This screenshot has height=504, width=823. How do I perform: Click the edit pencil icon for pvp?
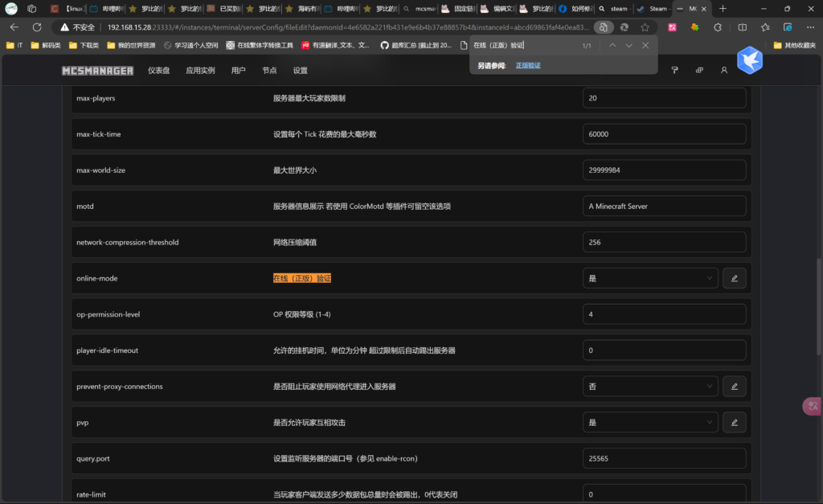pos(734,422)
